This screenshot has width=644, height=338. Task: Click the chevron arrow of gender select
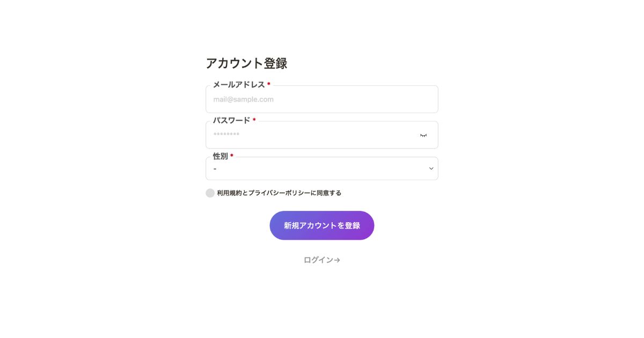[431, 169]
